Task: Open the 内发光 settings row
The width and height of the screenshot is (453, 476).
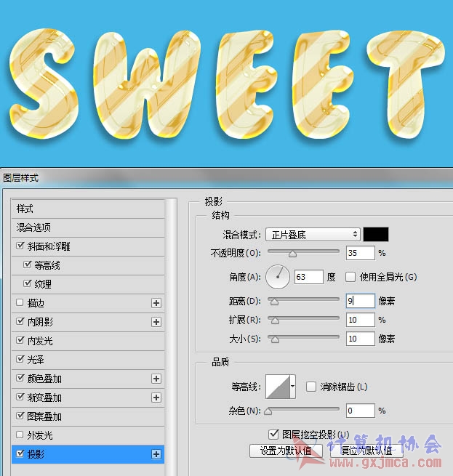Action: click(x=88, y=341)
